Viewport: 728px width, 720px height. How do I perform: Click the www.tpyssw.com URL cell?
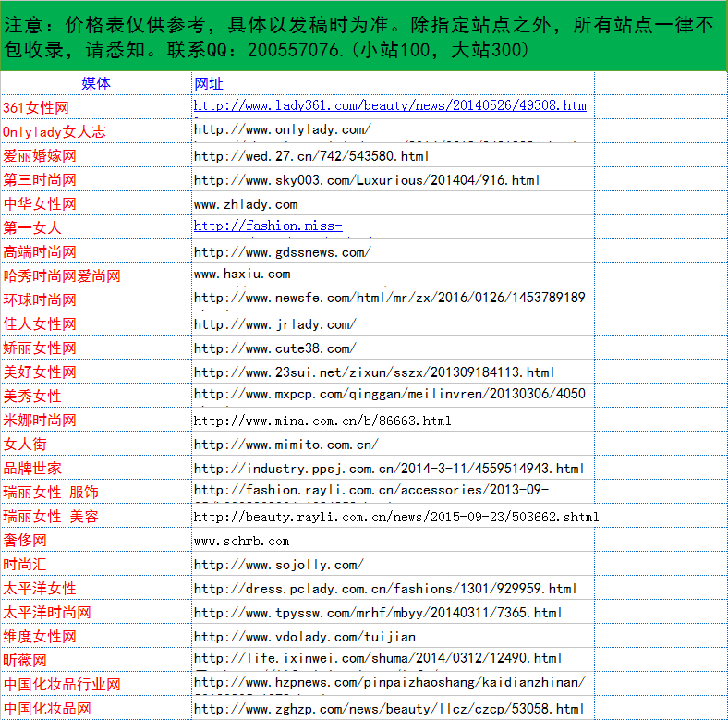[x=393, y=612]
